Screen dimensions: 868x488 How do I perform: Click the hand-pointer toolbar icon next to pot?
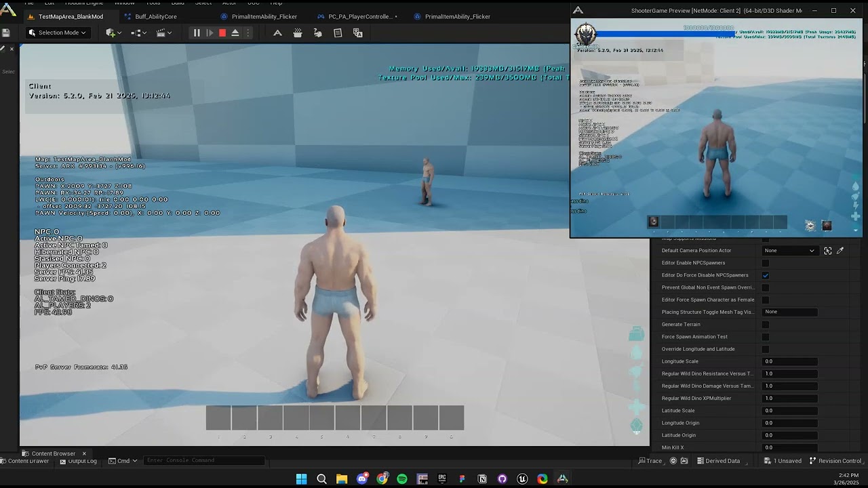tap(317, 33)
